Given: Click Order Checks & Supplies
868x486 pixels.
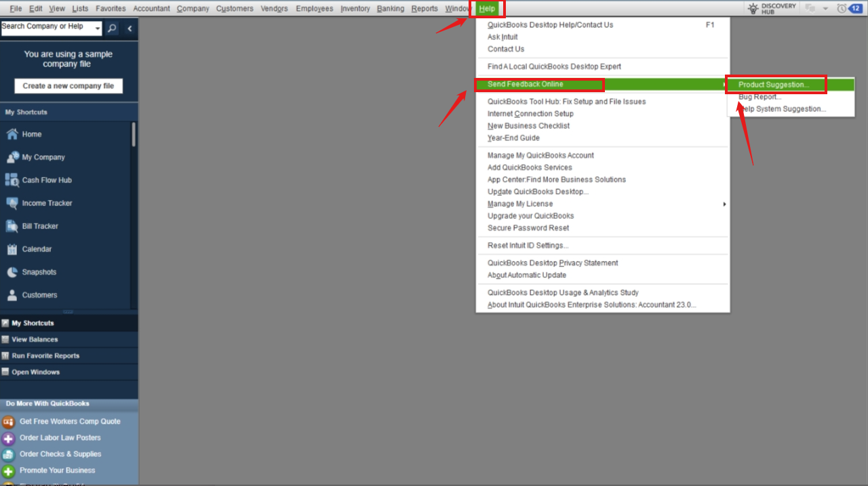Looking at the screenshot, I should click(60, 454).
